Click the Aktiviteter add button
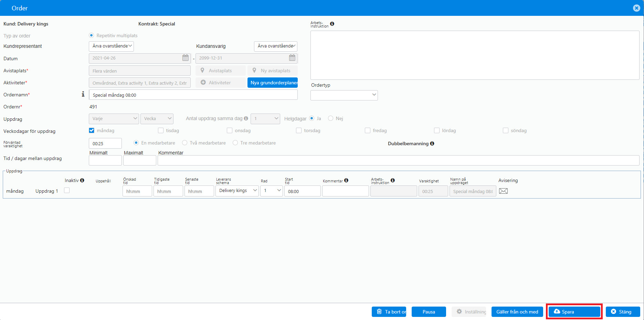Screen dimensions: 644x320 tap(221, 83)
